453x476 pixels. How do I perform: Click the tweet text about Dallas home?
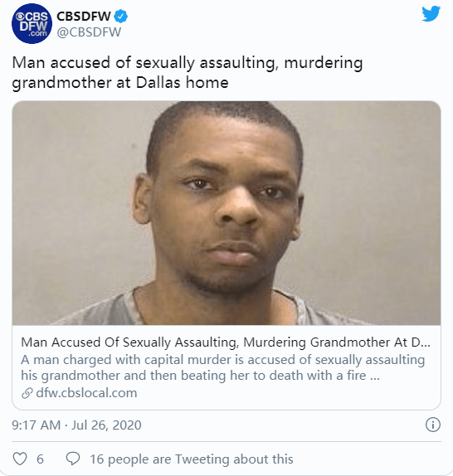pos(187,72)
